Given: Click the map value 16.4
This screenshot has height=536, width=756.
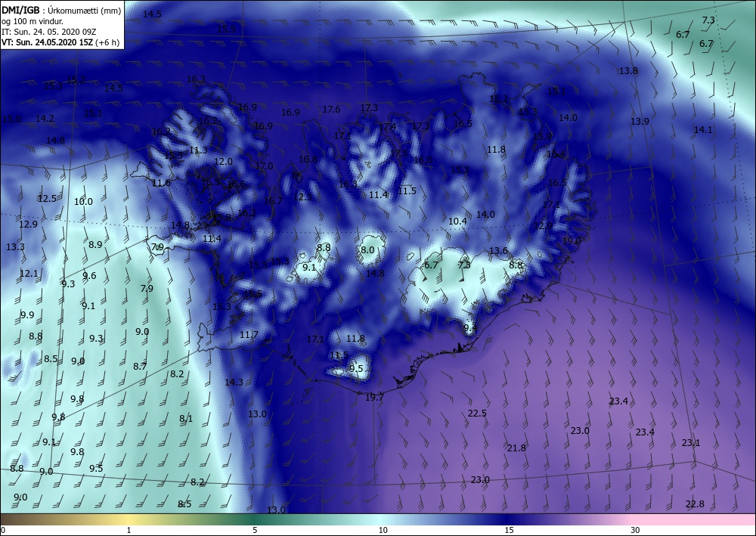Looking at the screenshot, I should coord(556,154).
